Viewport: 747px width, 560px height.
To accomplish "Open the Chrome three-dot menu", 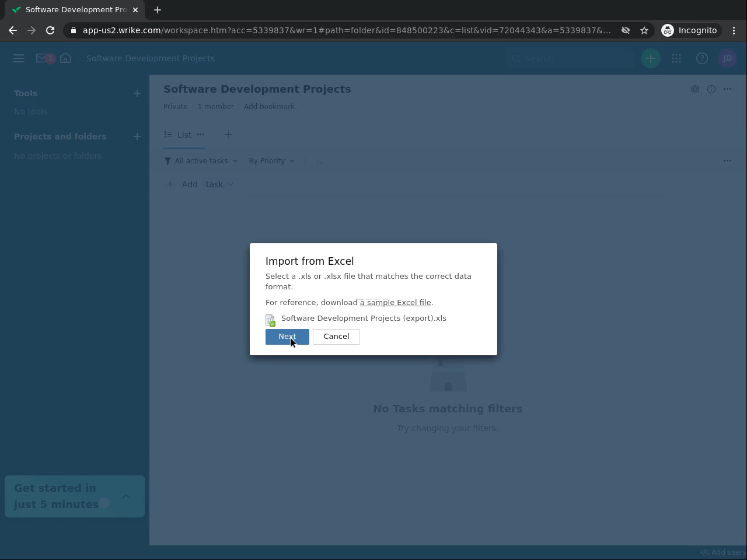I will [x=734, y=30].
